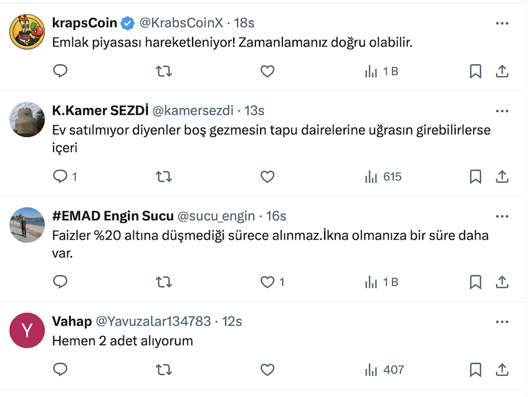This screenshot has height=397, width=532.
Task: Bookmark K.Kamer SEZDİ's tweet
Action: click(x=476, y=177)
